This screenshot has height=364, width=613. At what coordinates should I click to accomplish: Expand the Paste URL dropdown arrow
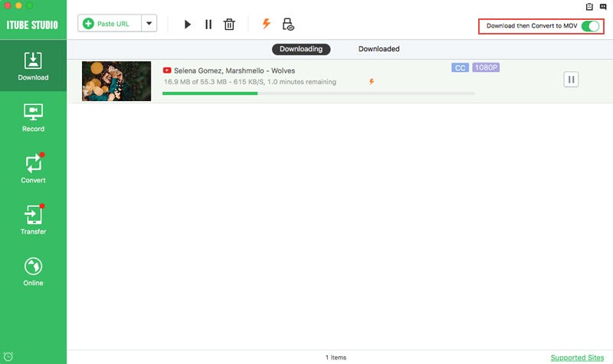pos(149,24)
